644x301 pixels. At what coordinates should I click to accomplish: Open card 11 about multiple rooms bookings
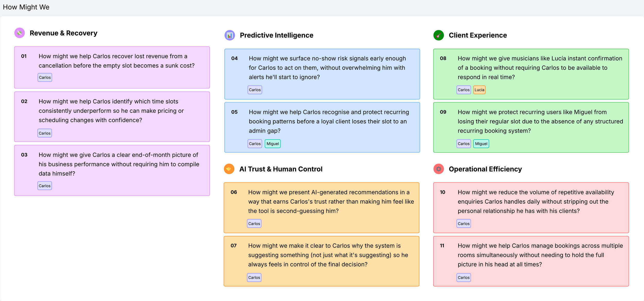[531, 261]
